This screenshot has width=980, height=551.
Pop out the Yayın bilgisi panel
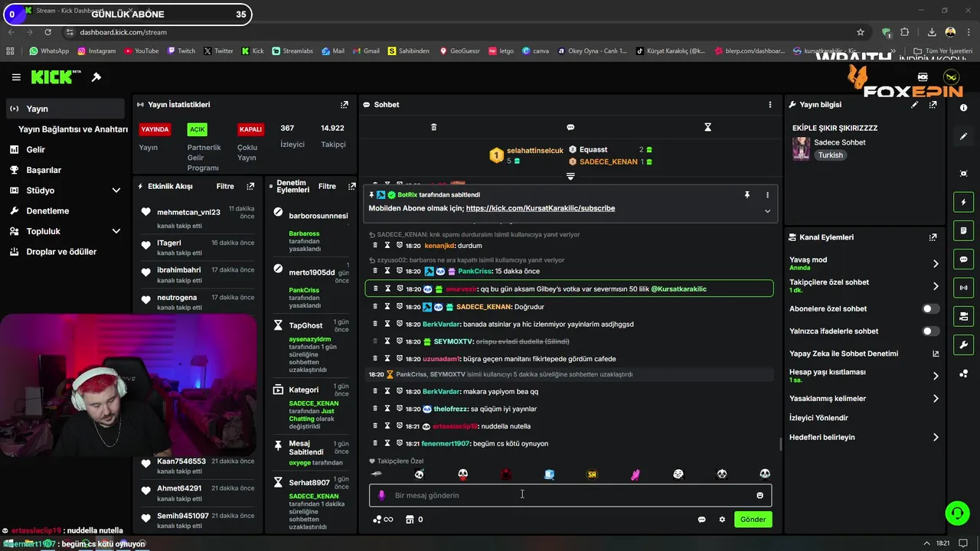(933, 105)
